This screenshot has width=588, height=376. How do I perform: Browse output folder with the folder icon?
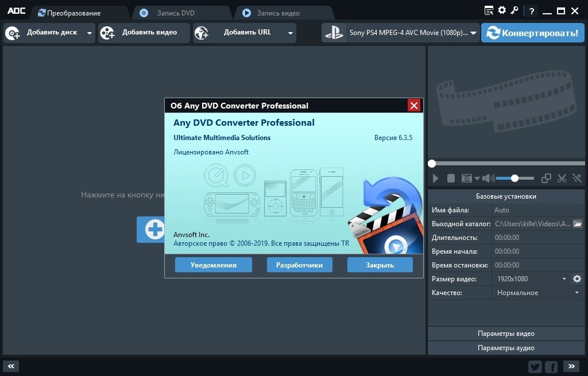578,224
